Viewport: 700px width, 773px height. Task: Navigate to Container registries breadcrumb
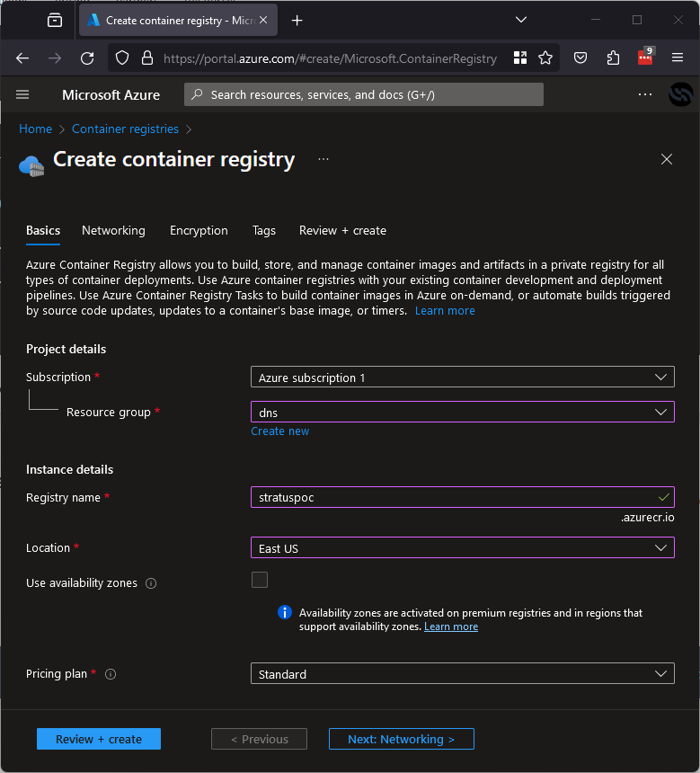[x=125, y=129]
